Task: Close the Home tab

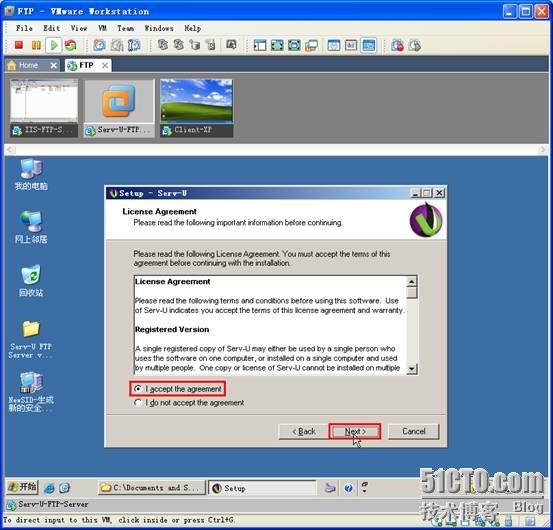Action: click(54, 65)
